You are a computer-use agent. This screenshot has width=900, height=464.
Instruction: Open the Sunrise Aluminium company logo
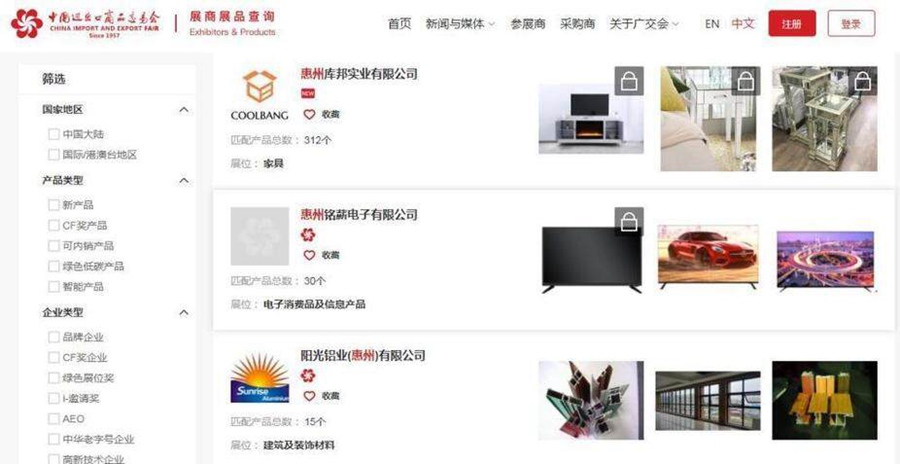click(259, 377)
